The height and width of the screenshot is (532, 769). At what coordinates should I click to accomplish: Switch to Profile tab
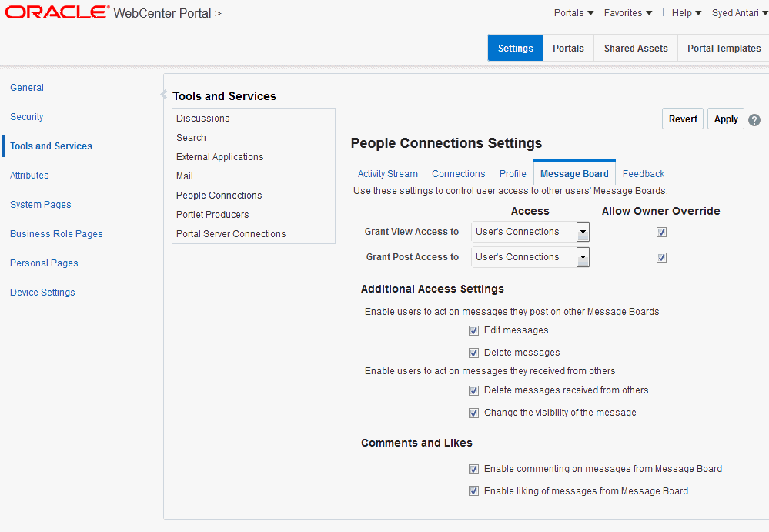[x=513, y=173]
